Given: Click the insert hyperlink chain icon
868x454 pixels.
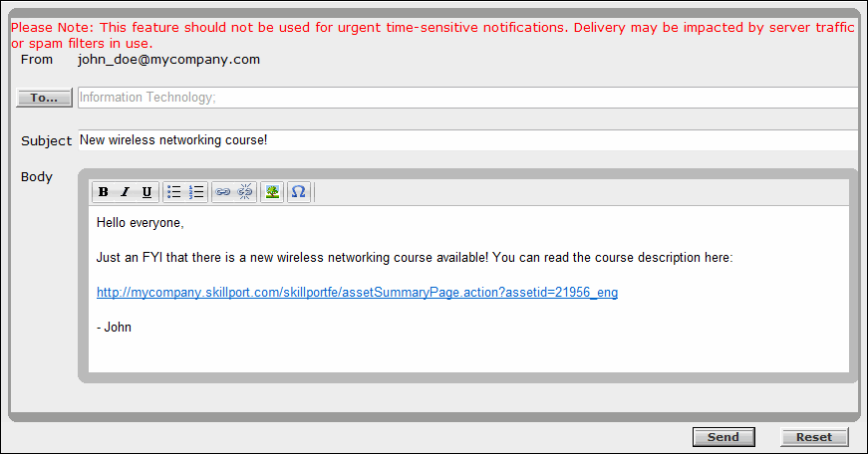Looking at the screenshot, I should [223, 192].
